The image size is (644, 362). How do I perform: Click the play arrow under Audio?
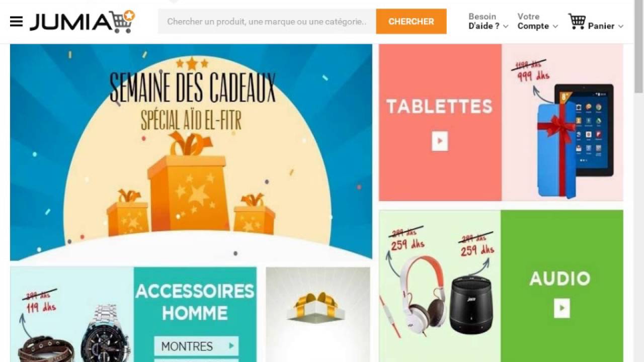562,308
